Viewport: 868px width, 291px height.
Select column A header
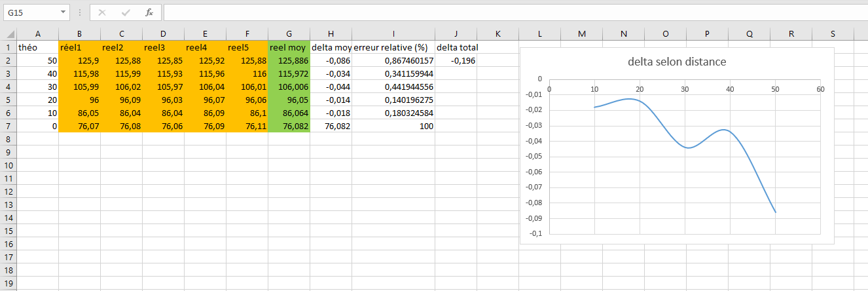(37, 34)
